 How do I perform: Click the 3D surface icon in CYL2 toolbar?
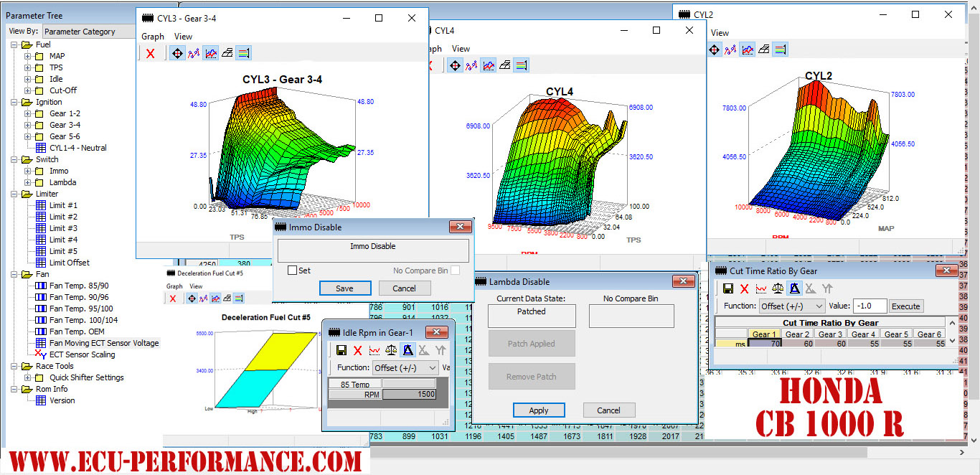coord(765,50)
